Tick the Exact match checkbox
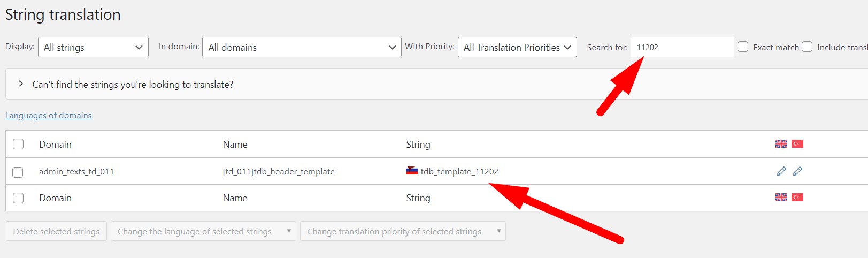868x258 pixels. [x=743, y=47]
